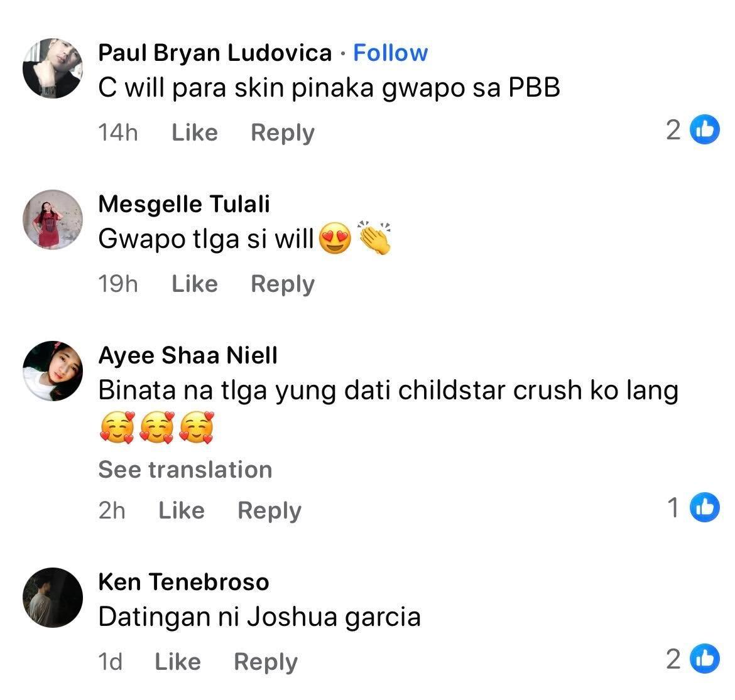735x700 pixels.
Task: Open Mesgelle Tulali's profile picture
Action: tap(53, 220)
